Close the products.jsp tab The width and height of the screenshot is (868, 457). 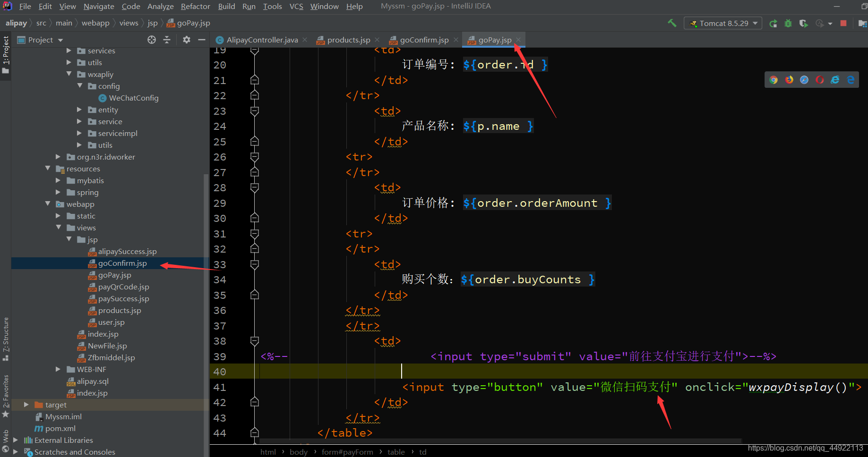(x=377, y=40)
